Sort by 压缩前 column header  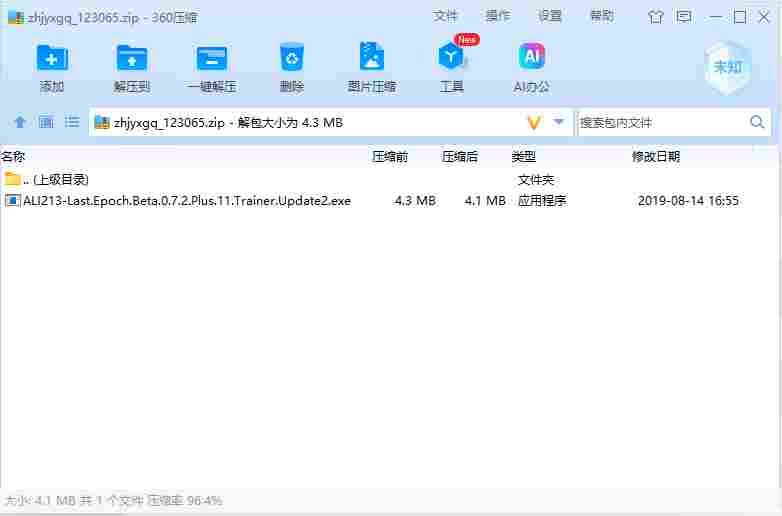point(390,157)
